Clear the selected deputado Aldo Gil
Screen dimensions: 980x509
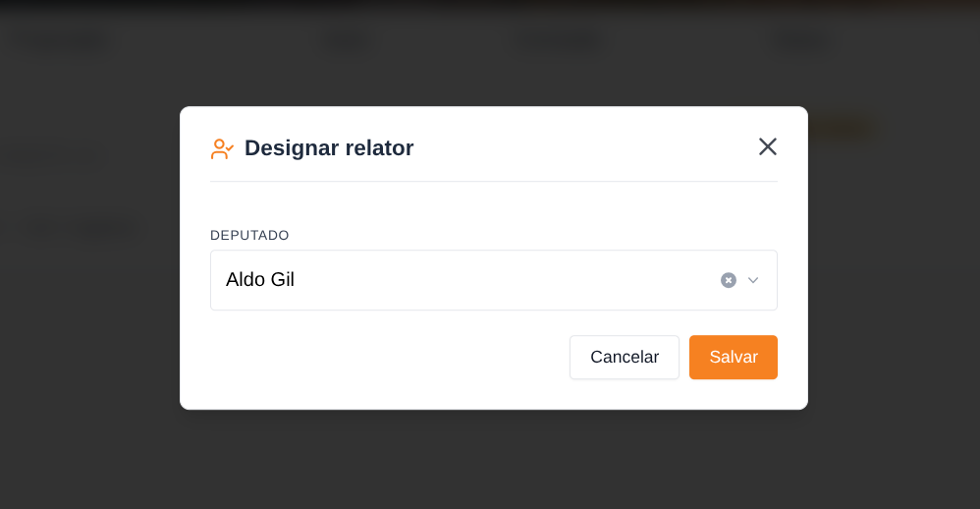[728, 280]
